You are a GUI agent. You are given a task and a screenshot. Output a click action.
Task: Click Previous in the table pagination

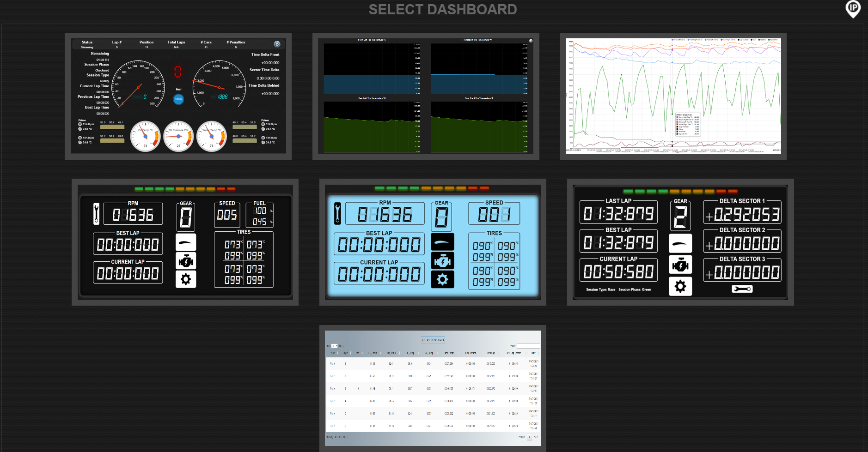[x=521, y=437]
